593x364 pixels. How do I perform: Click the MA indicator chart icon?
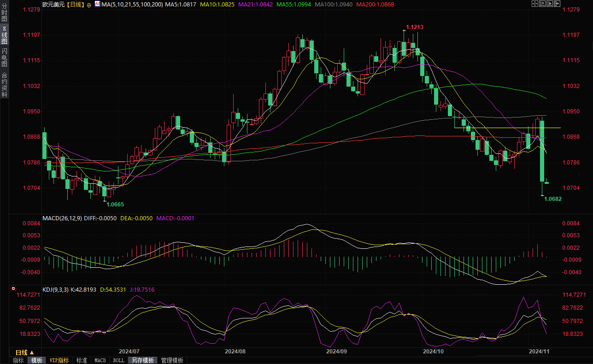pyautogui.click(x=97, y=4)
